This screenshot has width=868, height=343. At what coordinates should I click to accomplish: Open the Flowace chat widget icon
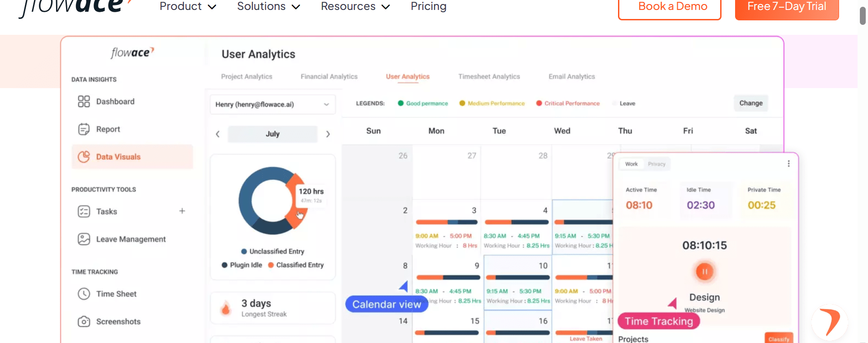[830, 322]
